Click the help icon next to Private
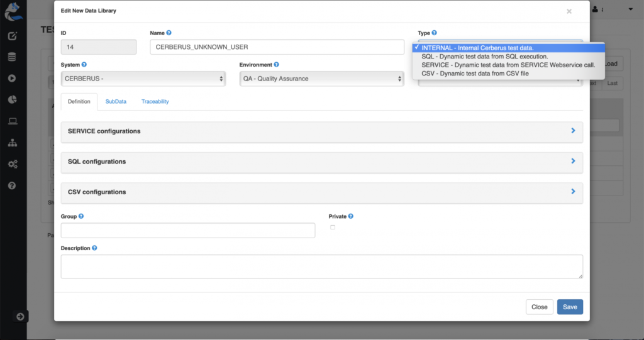The height and width of the screenshot is (340, 644). point(351,216)
